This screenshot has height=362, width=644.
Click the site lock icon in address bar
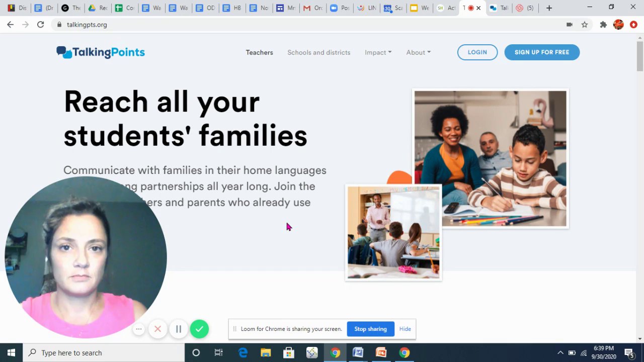pyautogui.click(x=59, y=25)
